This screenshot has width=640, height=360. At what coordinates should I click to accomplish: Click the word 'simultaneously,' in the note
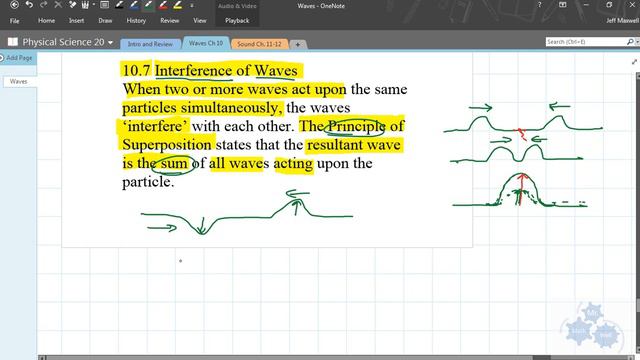231,108
